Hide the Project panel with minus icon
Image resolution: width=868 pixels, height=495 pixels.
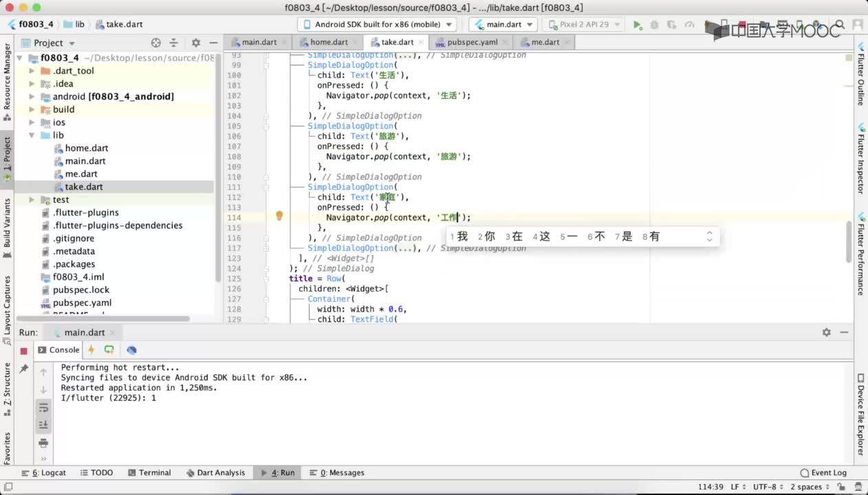point(214,43)
